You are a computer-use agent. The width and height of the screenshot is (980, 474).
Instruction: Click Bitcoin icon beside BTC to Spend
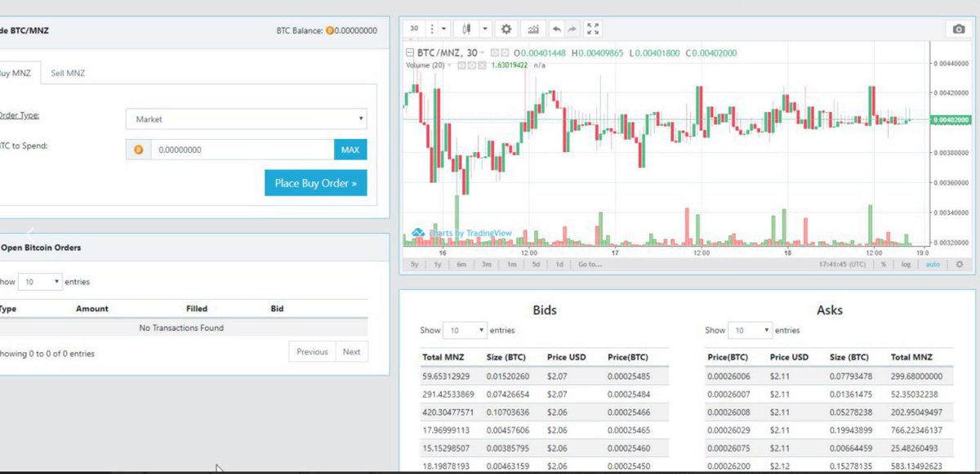point(138,150)
